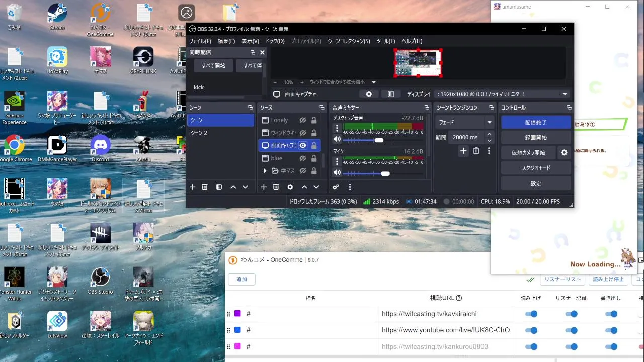Open 編集(E) menu

tap(226, 41)
